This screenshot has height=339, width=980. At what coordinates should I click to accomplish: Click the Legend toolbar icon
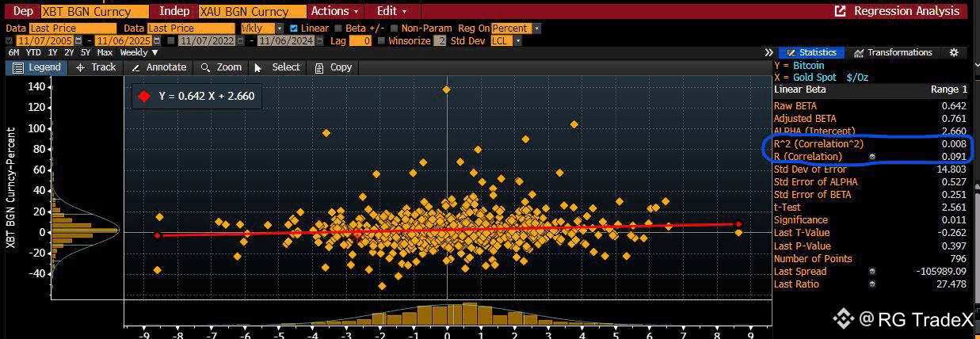point(17,67)
